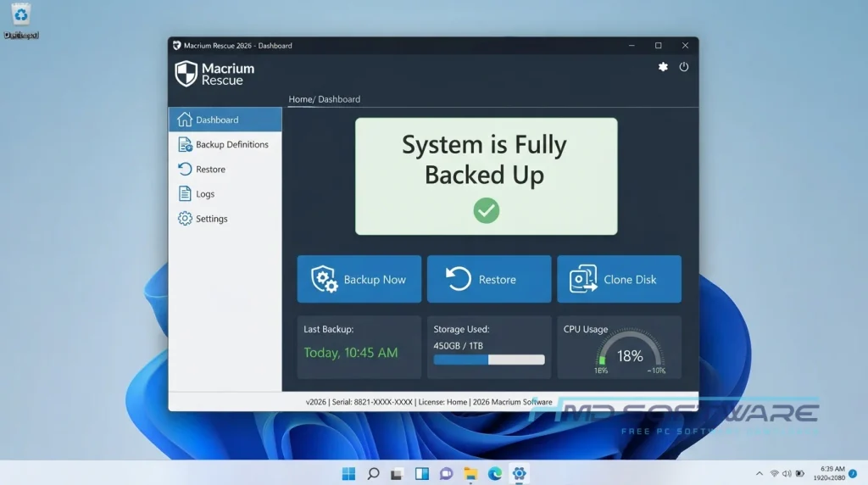Open the Chat taskbar icon
Viewport: 868px width, 485px height.
point(446,474)
